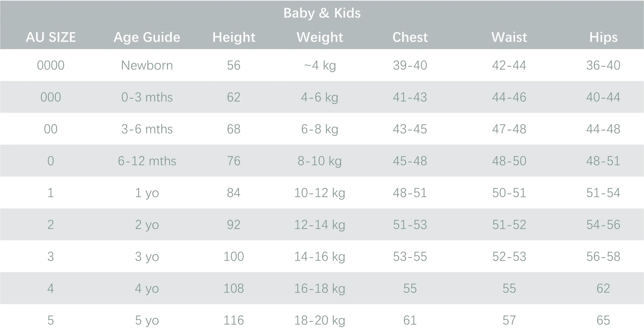This screenshot has height=336, width=644.
Task: Click the 54-56 hips measurement
Action: pyautogui.click(x=603, y=225)
